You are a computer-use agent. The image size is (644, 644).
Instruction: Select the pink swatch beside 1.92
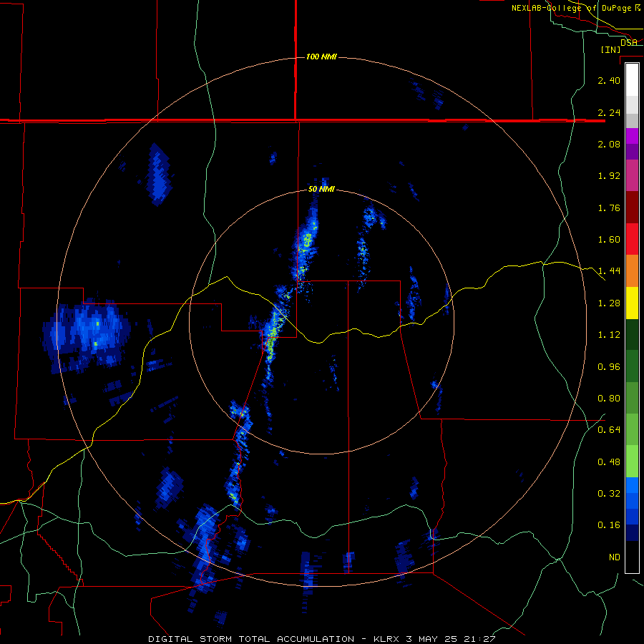click(x=632, y=175)
